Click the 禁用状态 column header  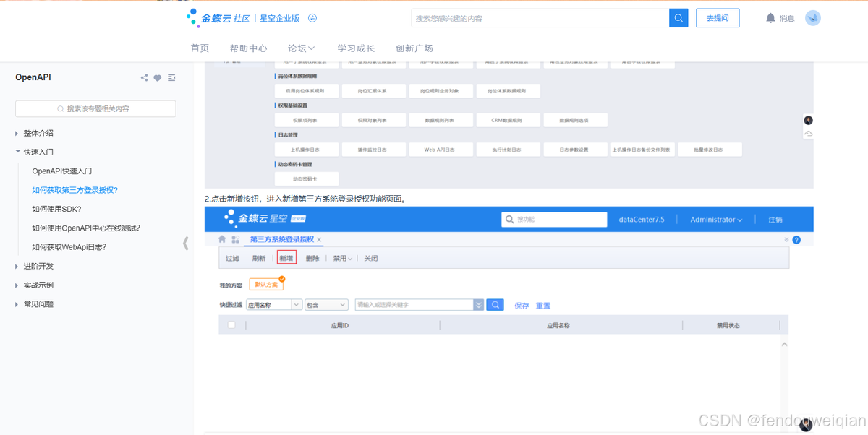pyautogui.click(x=728, y=325)
